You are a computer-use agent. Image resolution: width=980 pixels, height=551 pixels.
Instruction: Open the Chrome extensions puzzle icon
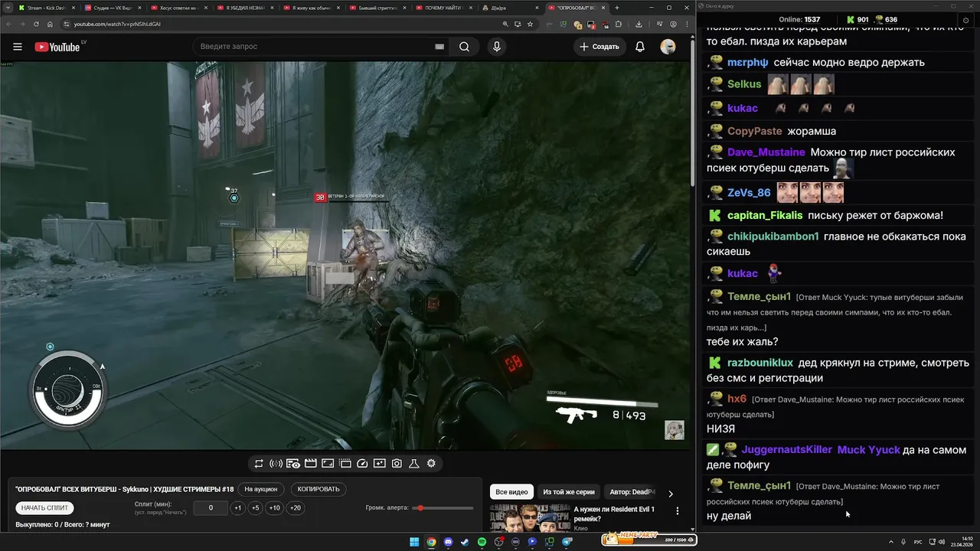pyautogui.click(x=618, y=24)
